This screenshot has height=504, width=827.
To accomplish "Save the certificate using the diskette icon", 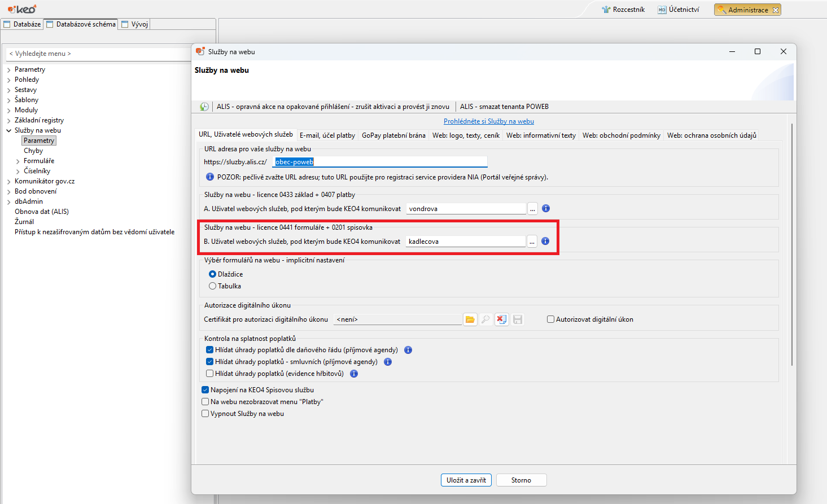I will point(517,319).
